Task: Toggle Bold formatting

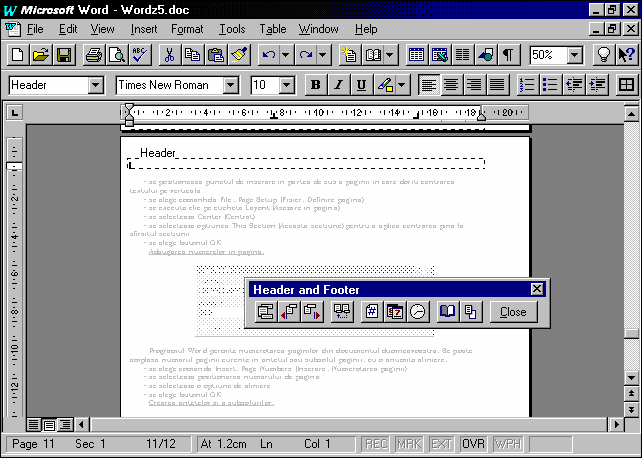Action: (x=316, y=85)
